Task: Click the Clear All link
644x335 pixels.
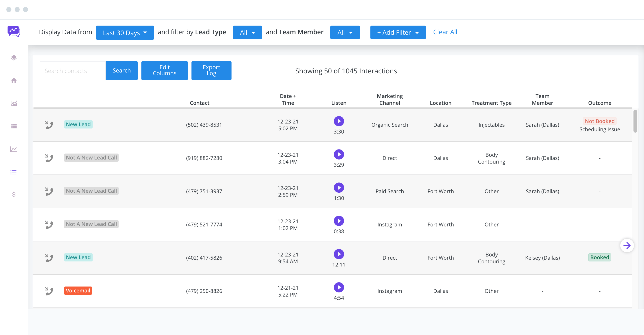Action: click(445, 32)
